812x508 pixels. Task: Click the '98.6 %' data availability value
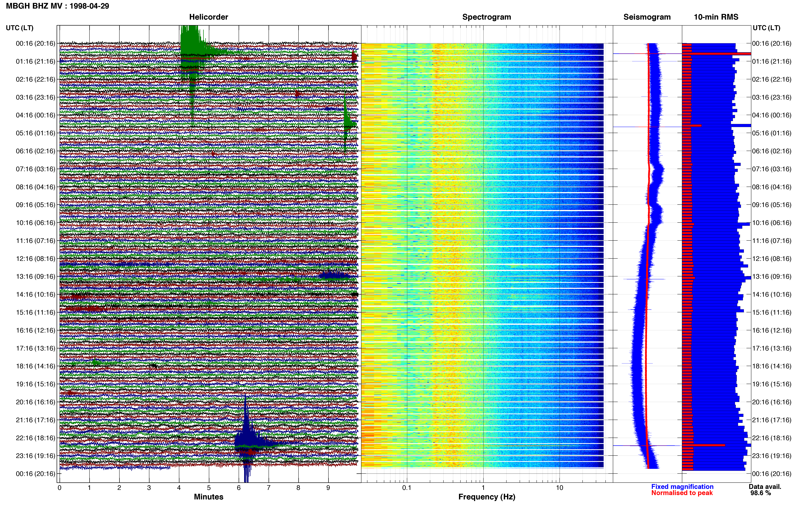761,493
